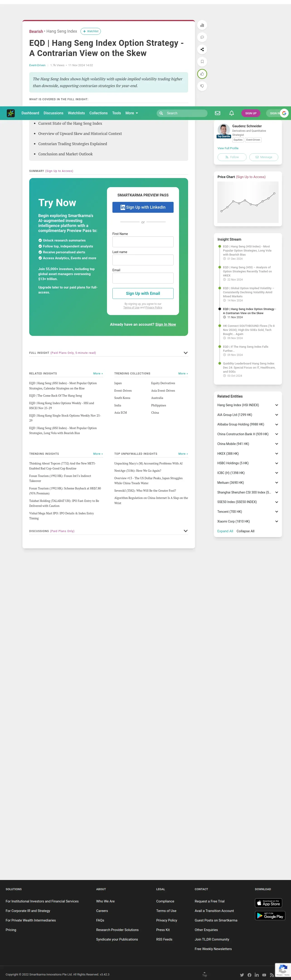Click the Sign Up with LinkedIn button
The width and height of the screenshot is (291, 980).
click(x=143, y=207)
